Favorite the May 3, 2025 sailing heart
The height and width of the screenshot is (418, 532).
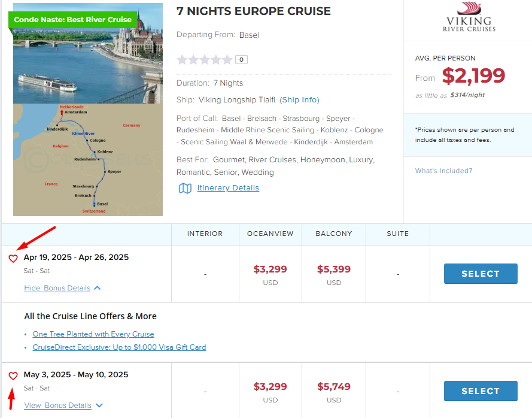[13, 376]
